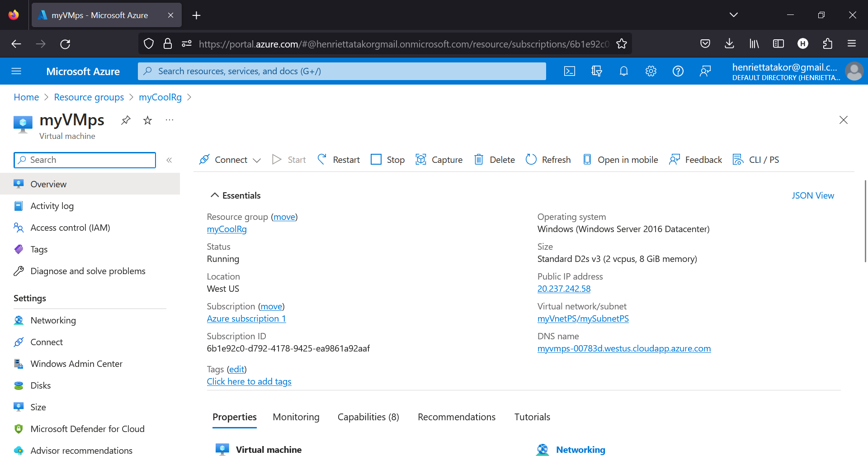Switch to the Monitoring tab
Screen dimensions: 868x456
coord(296,417)
